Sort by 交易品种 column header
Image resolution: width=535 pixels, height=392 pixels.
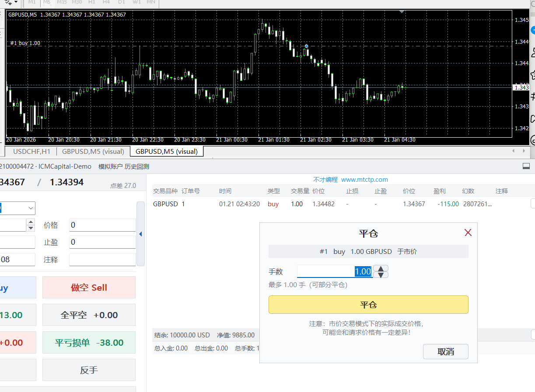point(165,191)
